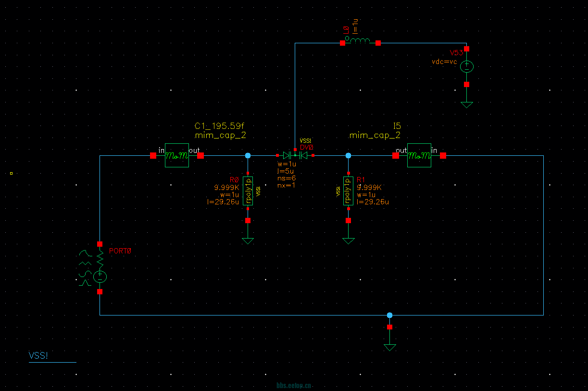The width and height of the screenshot is (588, 391).
Task: Click the left terminal pin of inductor L0
Action: point(342,43)
